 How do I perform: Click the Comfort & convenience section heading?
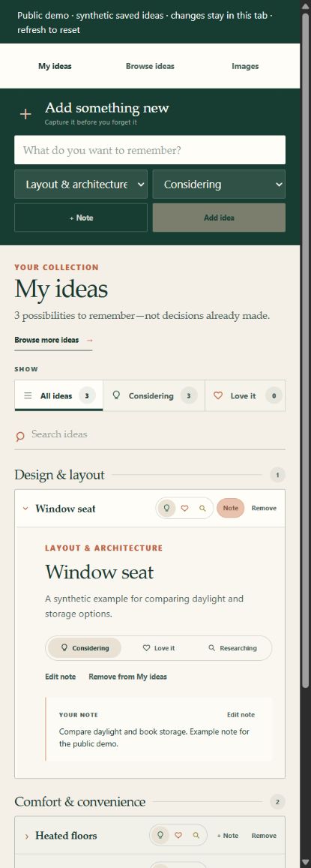[79, 801]
